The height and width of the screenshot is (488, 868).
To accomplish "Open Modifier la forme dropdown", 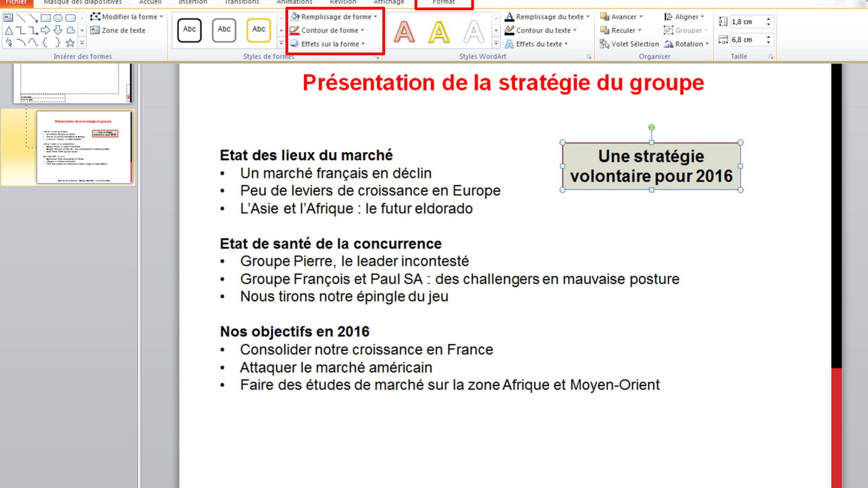I will click(126, 17).
